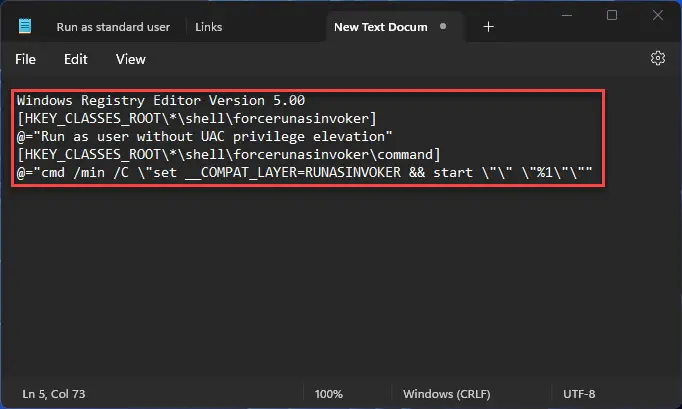This screenshot has height=409, width=682.
Task: Open the Edit menu
Action: click(76, 59)
